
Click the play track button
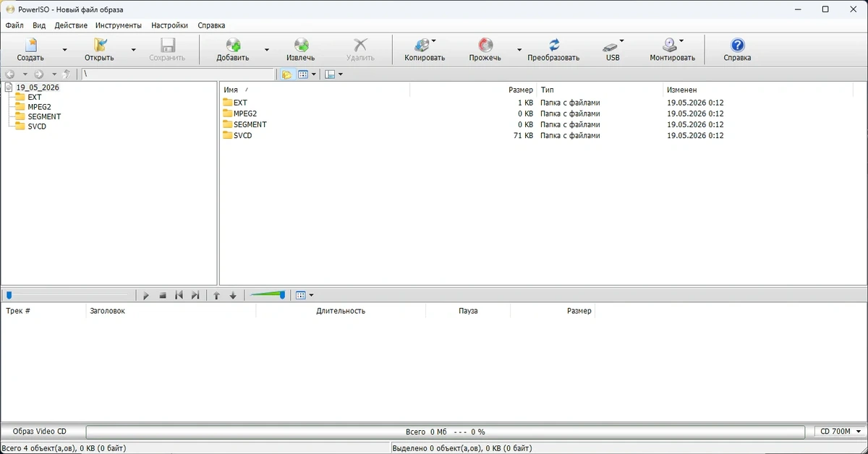coord(146,295)
